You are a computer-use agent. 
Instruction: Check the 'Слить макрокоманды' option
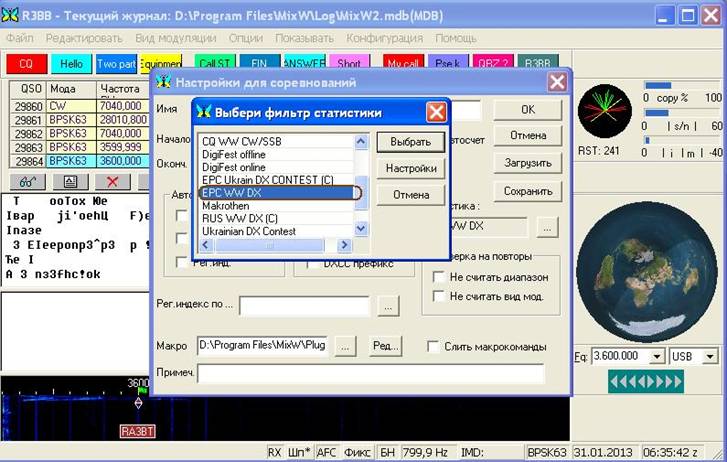tap(433, 347)
